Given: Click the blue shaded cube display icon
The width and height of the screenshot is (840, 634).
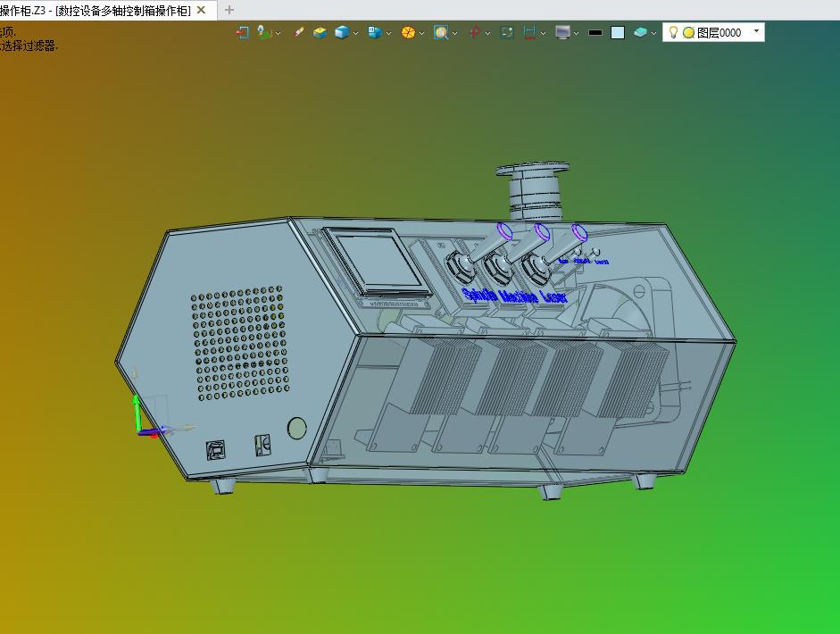Looking at the screenshot, I should [x=342, y=33].
